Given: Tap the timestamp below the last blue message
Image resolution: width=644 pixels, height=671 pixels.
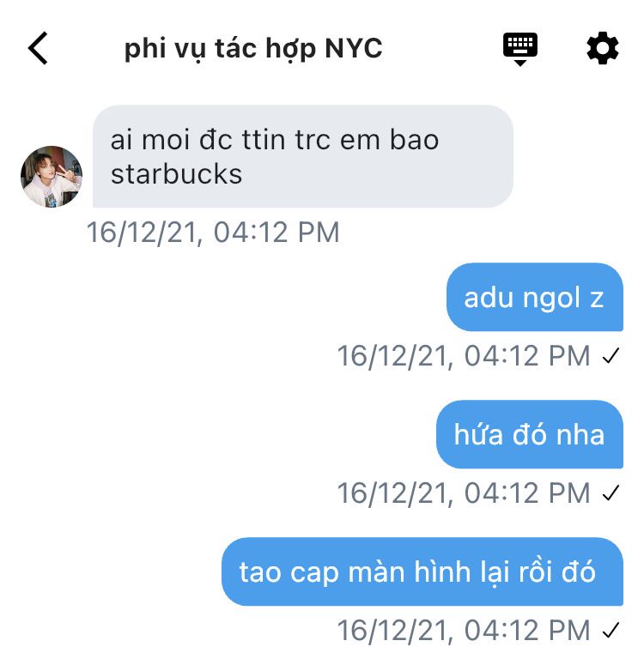Looking at the screenshot, I should pos(464,631).
